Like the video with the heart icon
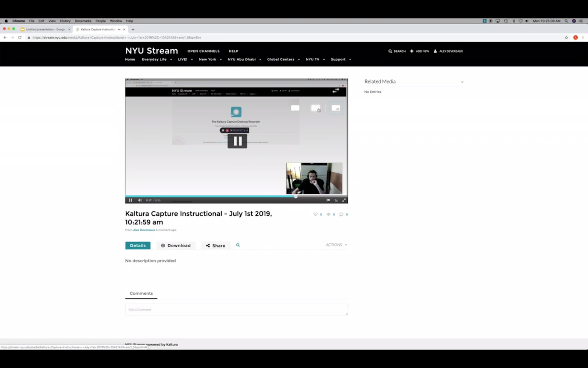This screenshot has height=368, width=588. (315, 214)
